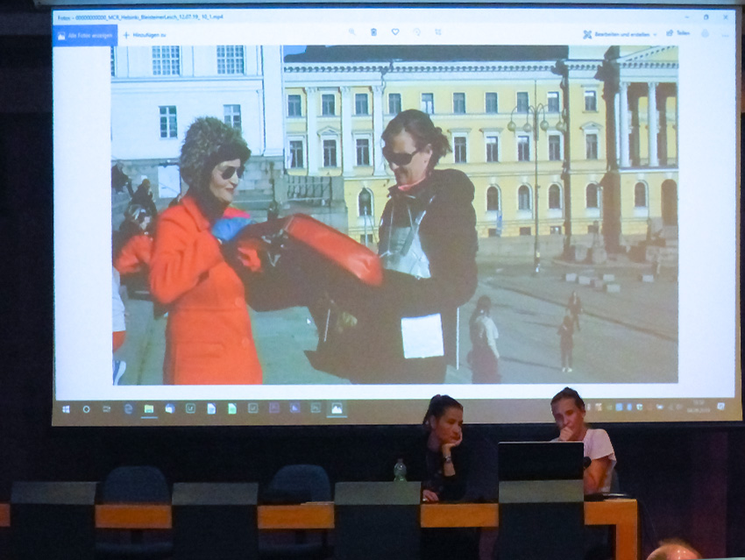Select the crop icon in the toolbar
The image size is (745, 560).
tap(438, 32)
